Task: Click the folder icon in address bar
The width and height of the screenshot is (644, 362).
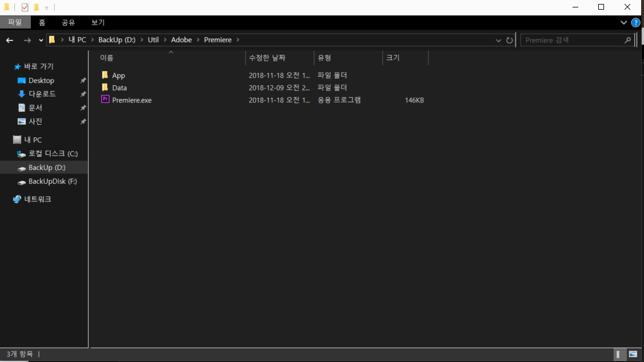Action: 52,40
